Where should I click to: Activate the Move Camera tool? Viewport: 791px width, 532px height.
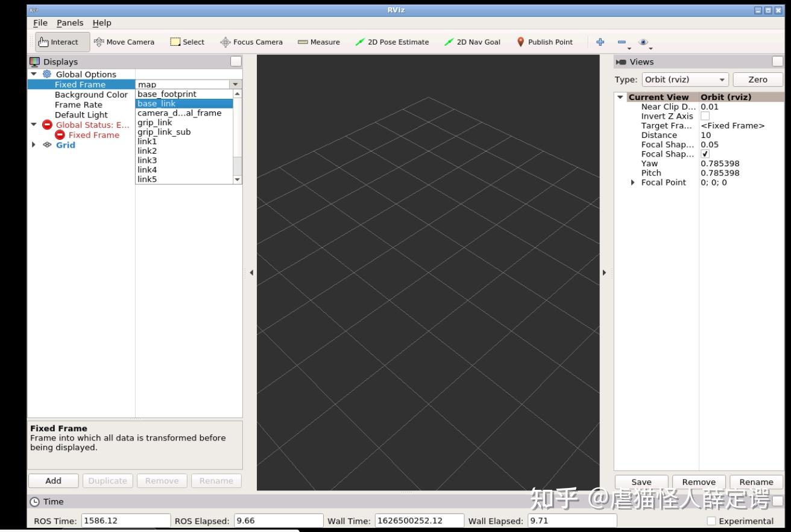point(124,42)
